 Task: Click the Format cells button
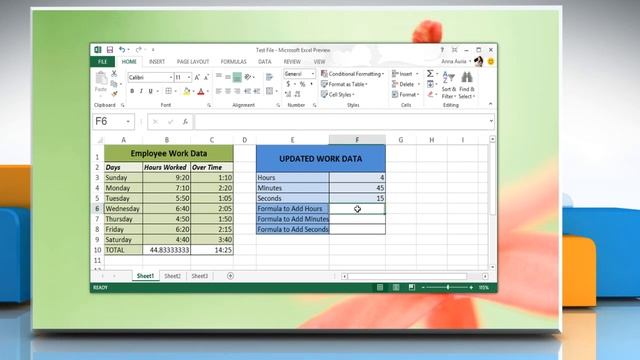click(x=406, y=94)
